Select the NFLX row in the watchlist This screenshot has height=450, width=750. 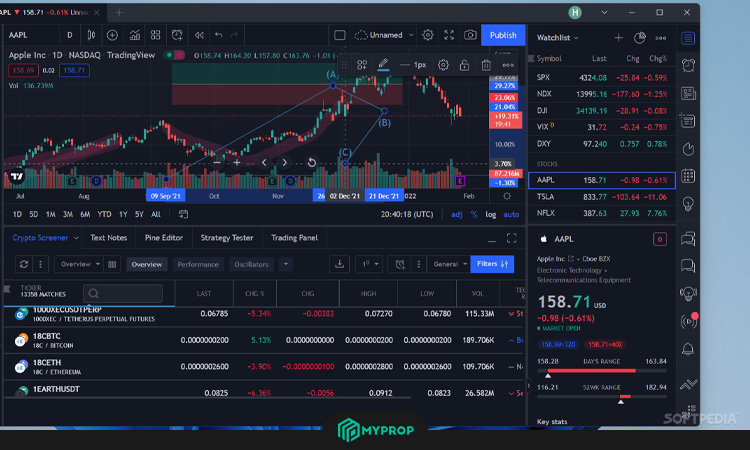point(602,213)
